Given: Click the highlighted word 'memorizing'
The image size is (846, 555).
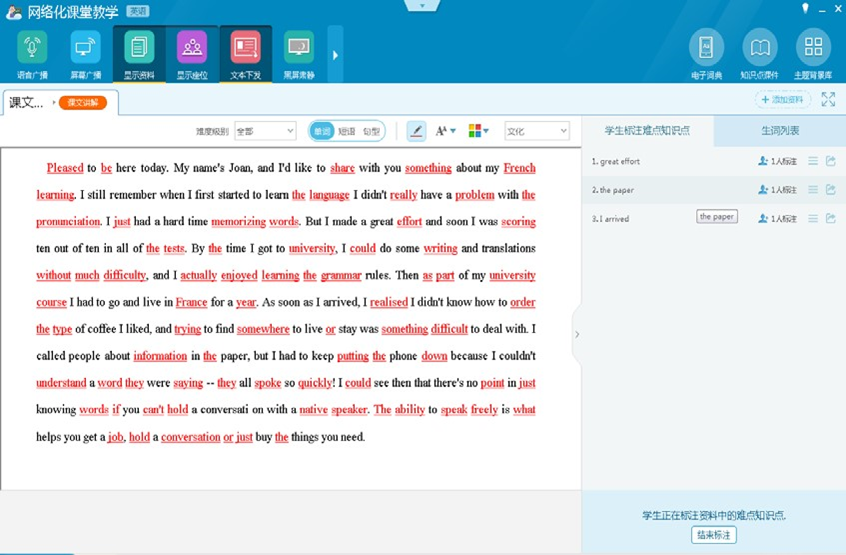Looking at the screenshot, I should point(238,222).
